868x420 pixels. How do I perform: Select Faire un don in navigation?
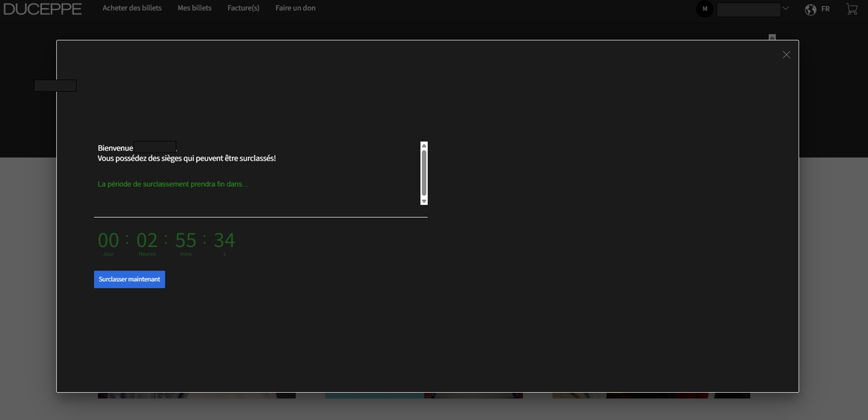[295, 8]
